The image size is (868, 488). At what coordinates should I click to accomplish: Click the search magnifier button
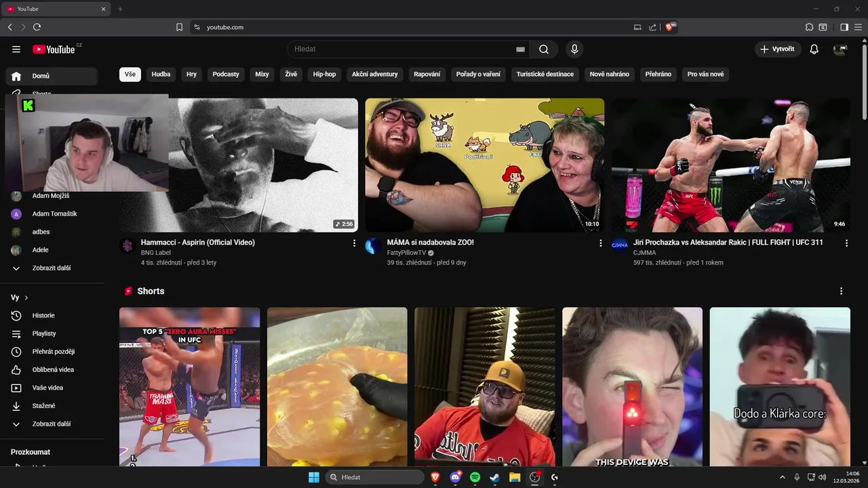click(544, 49)
